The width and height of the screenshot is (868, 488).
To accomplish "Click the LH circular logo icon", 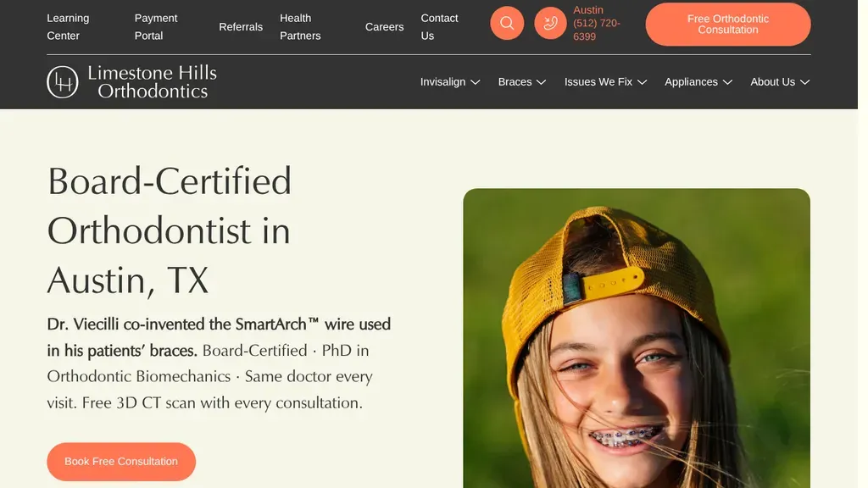I will [x=63, y=82].
